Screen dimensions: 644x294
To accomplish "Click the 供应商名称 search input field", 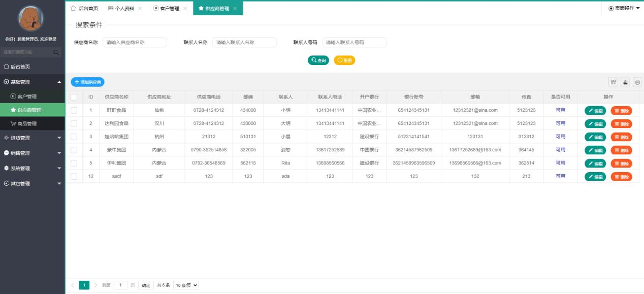I will tap(135, 43).
